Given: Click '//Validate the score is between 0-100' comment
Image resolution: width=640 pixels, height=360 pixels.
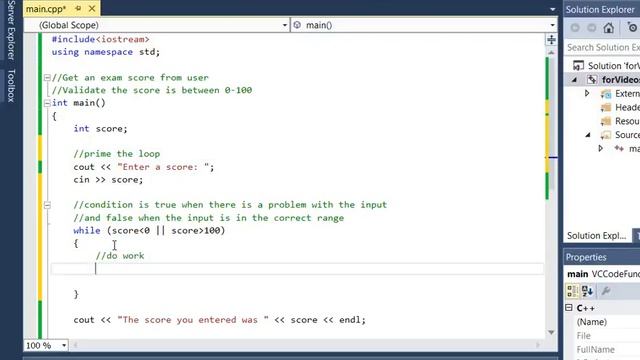Looking at the screenshot, I should tap(152, 90).
